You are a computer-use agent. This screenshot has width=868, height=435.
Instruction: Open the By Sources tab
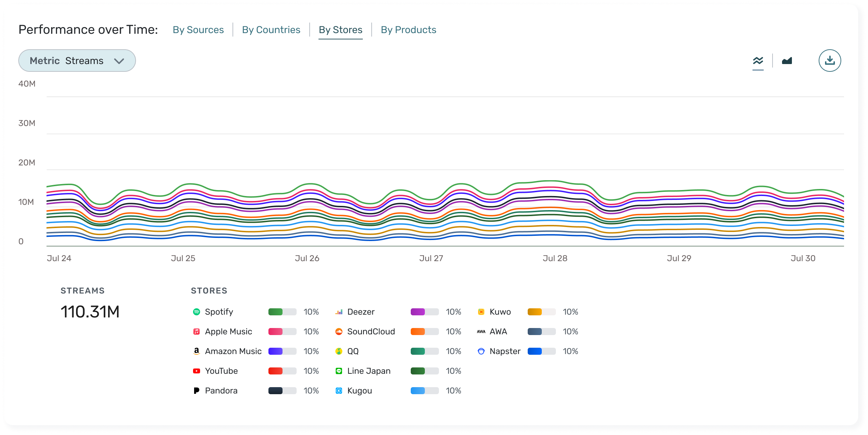[198, 30]
